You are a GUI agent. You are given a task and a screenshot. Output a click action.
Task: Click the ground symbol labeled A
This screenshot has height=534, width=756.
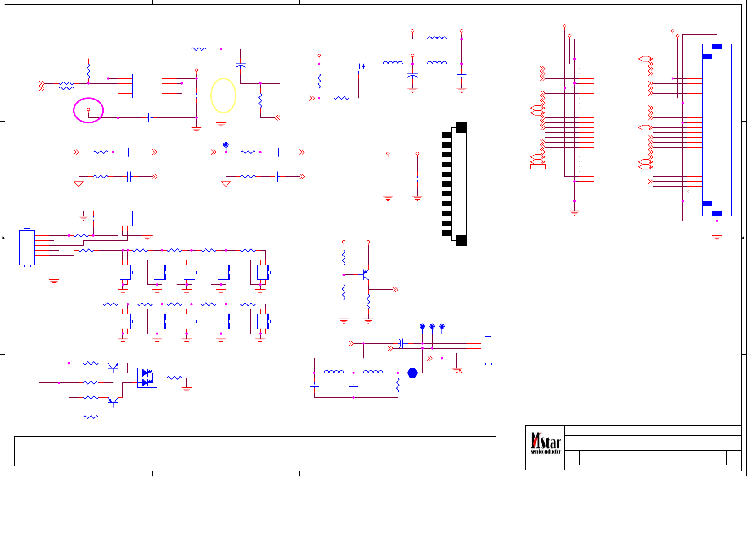click(457, 370)
